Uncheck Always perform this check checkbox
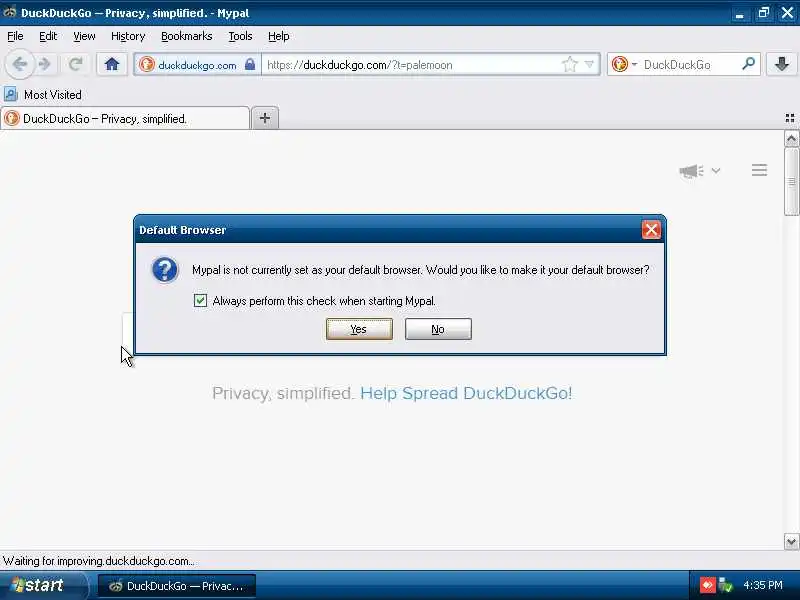 click(x=201, y=301)
